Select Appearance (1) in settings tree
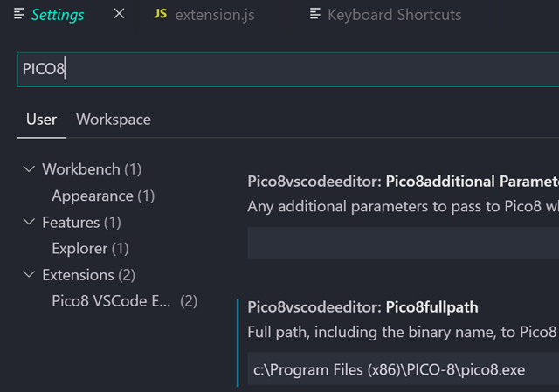This screenshot has width=559, height=392. [x=103, y=196]
